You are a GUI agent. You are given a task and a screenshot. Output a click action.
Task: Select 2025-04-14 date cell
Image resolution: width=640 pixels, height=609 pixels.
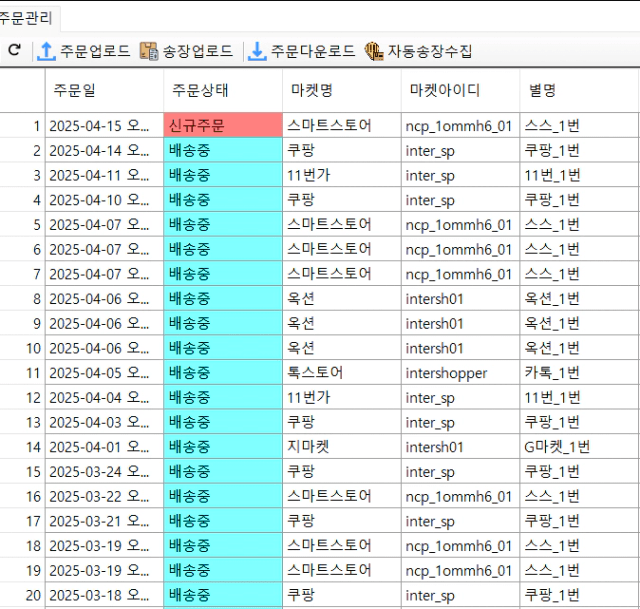[x=104, y=150]
